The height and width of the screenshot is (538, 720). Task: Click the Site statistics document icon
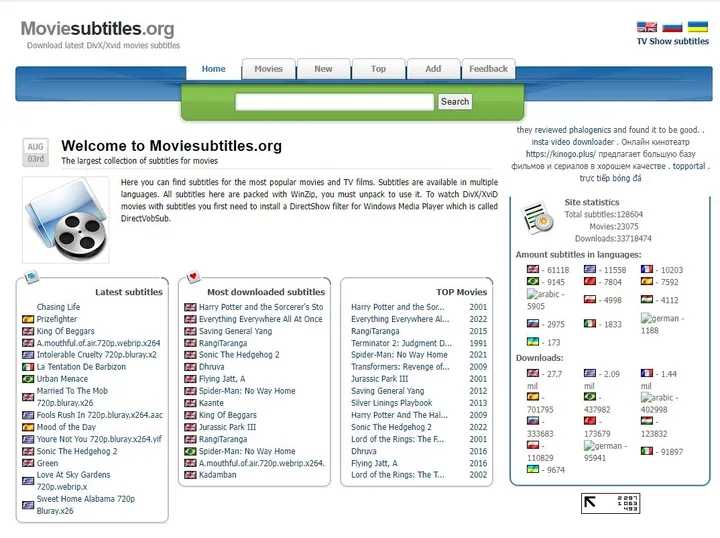tap(538, 219)
